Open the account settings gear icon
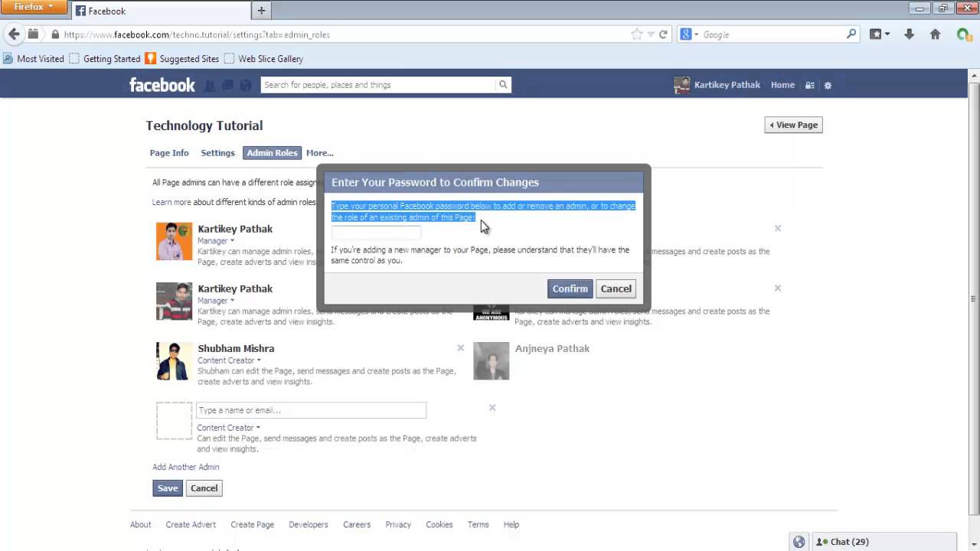This screenshot has width=980, height=551. point(828,85)
